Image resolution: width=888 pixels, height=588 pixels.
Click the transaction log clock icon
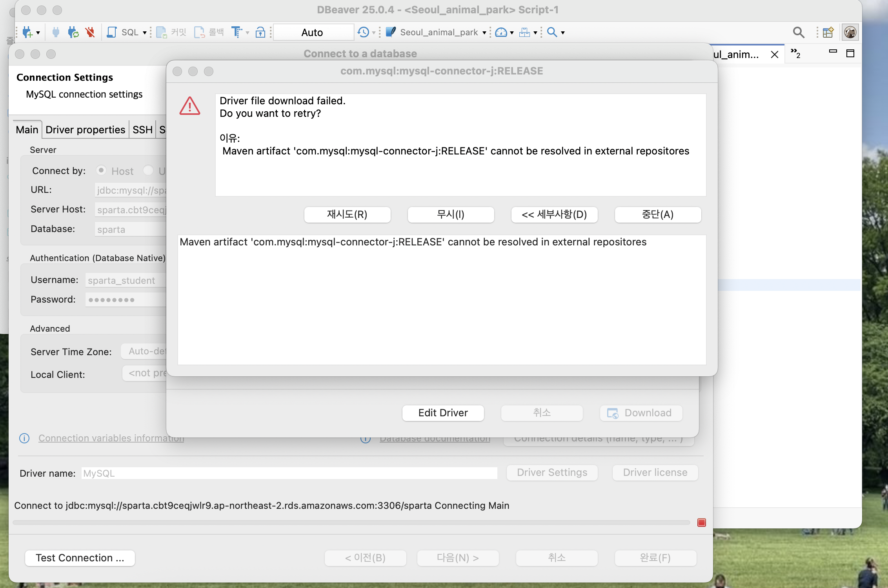tap(364, 32)
